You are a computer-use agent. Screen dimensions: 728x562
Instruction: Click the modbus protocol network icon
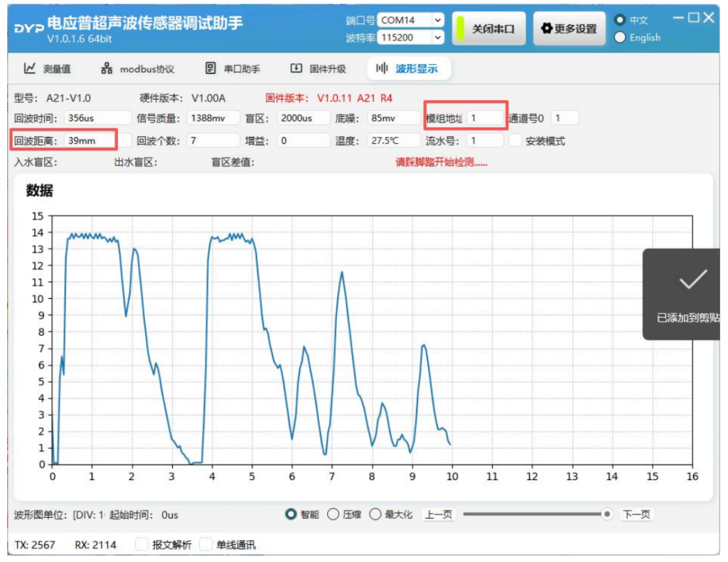[x=107, y=69]
